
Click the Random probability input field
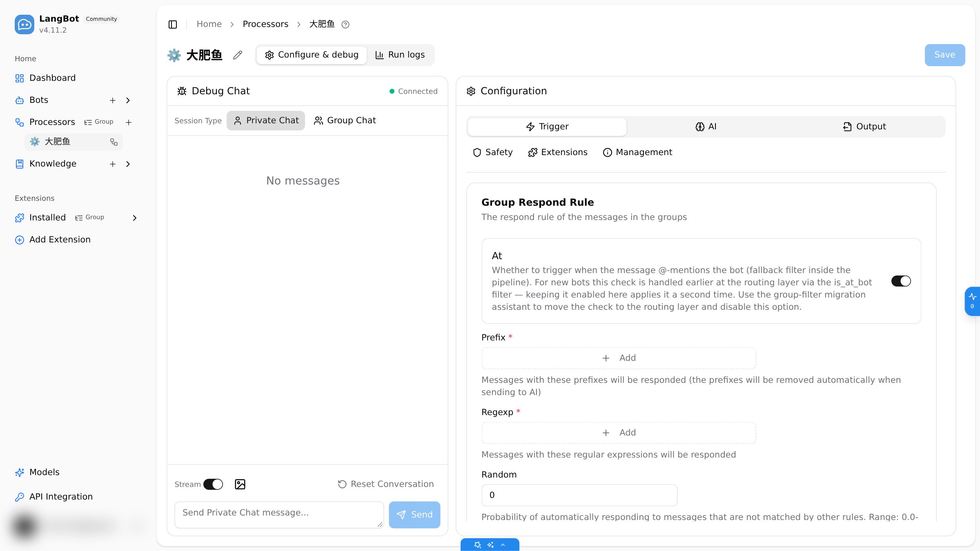coord(579,495)
